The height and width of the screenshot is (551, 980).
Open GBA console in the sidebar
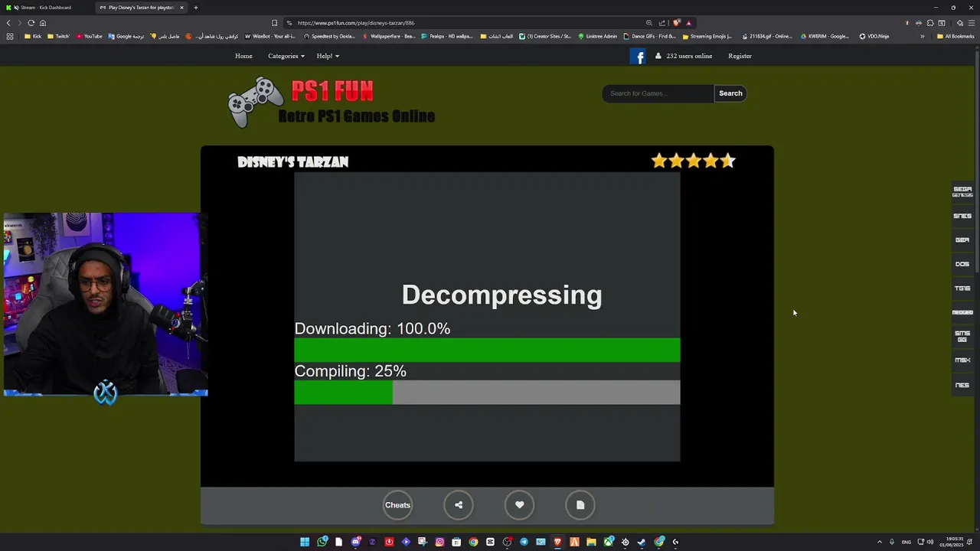tap(962, 240)
